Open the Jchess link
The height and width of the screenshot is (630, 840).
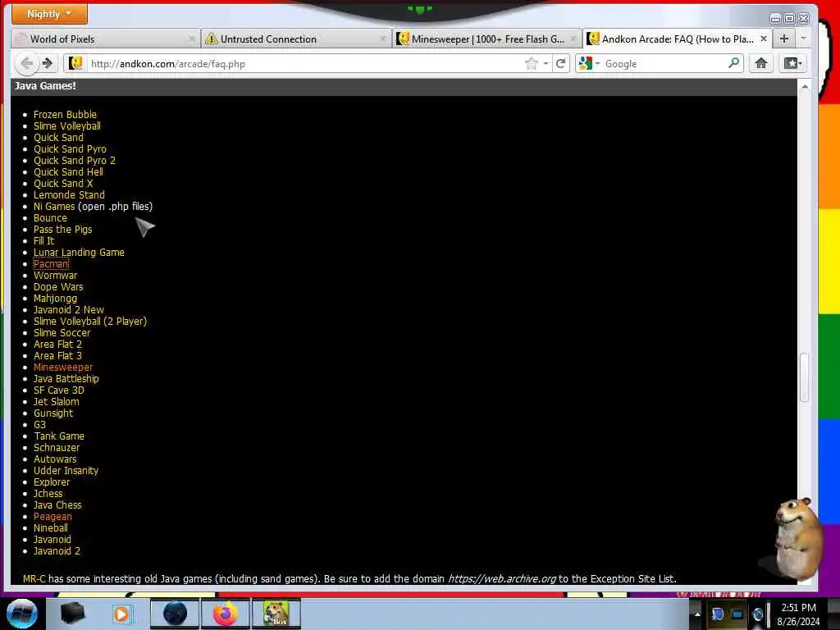48,493
